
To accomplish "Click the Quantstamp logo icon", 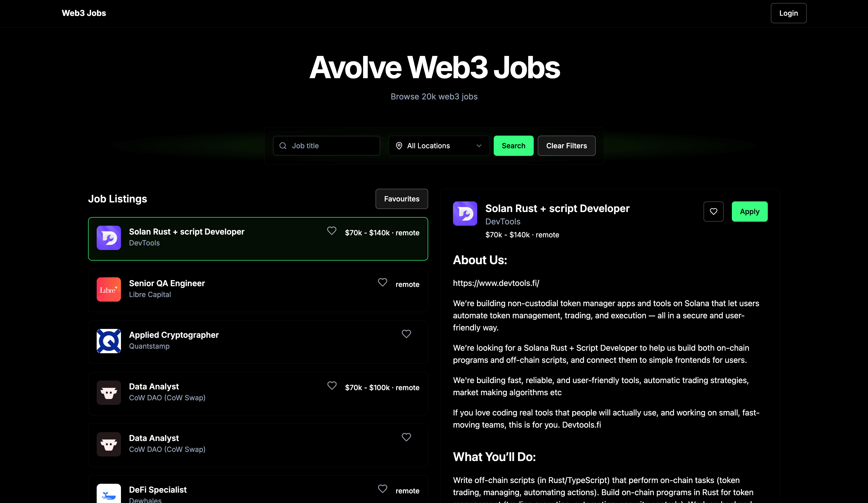I will [109, 341].
